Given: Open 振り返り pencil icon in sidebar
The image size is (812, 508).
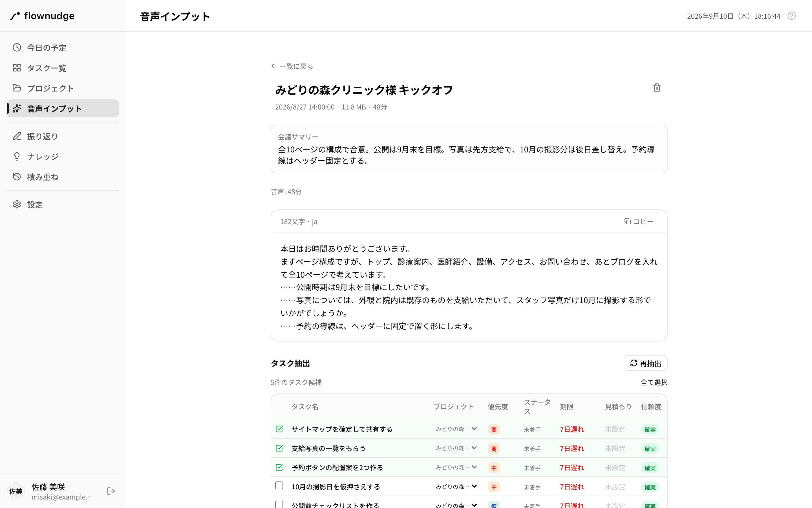Looking at the screenshot, I should (17, 136).
